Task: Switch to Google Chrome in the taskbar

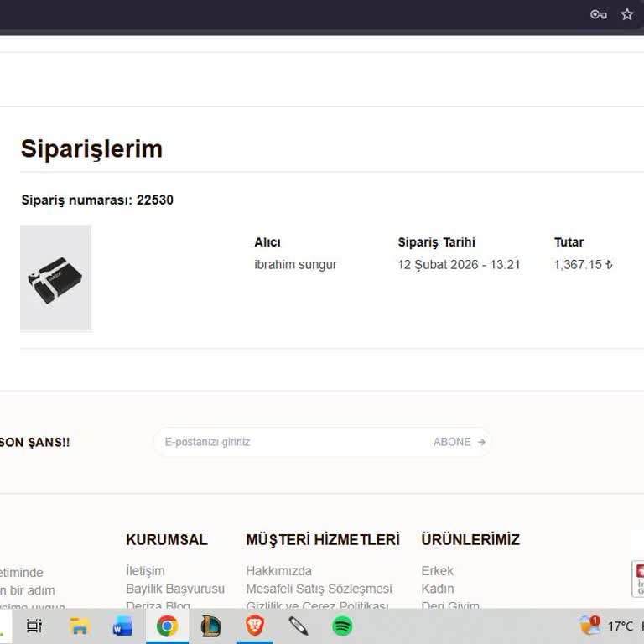Action: tap(167, 626)
